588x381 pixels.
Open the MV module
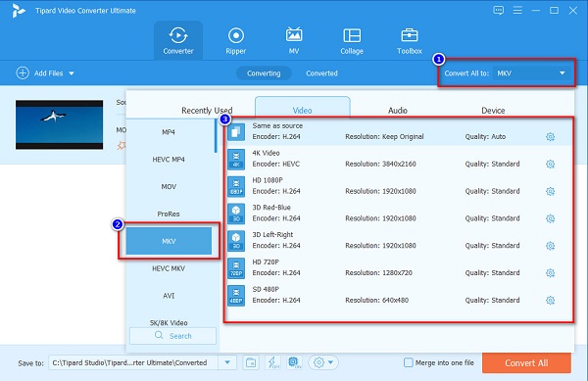(294, 40)
